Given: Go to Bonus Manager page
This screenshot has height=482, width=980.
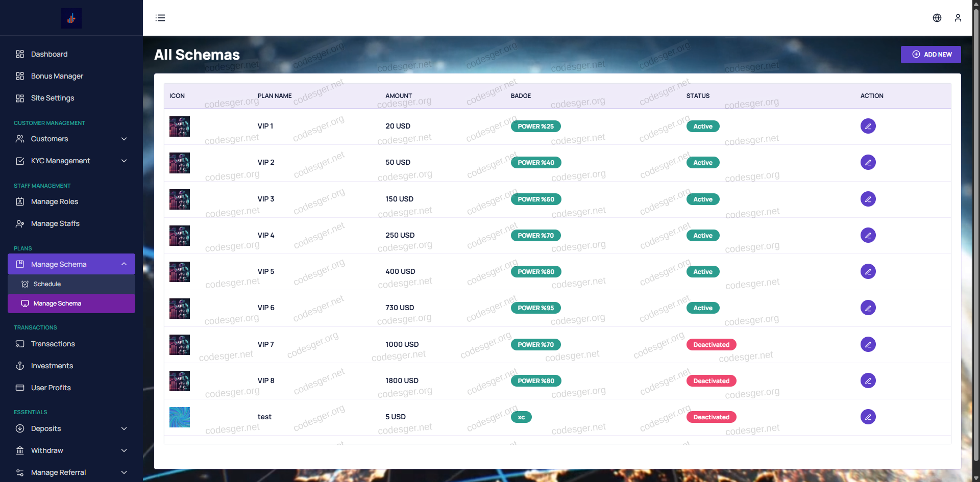Looking at the screenshot, I should (57, 76).
